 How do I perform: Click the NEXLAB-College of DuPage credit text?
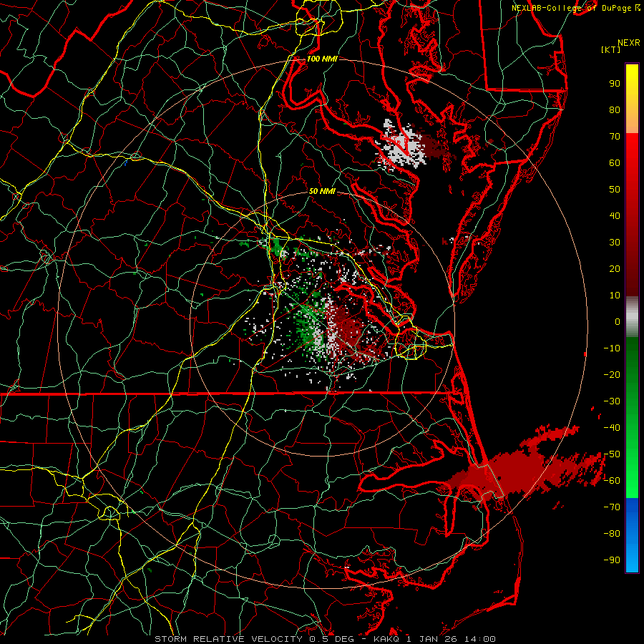[572, 8]
